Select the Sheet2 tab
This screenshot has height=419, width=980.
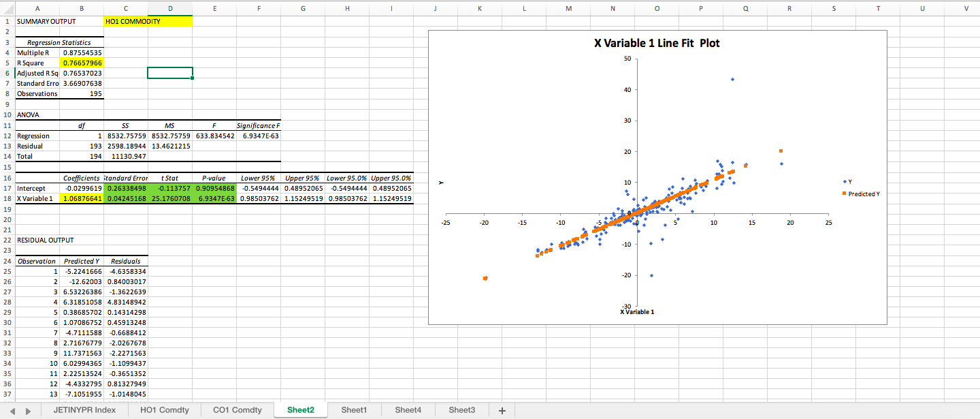tap(300, 409)
